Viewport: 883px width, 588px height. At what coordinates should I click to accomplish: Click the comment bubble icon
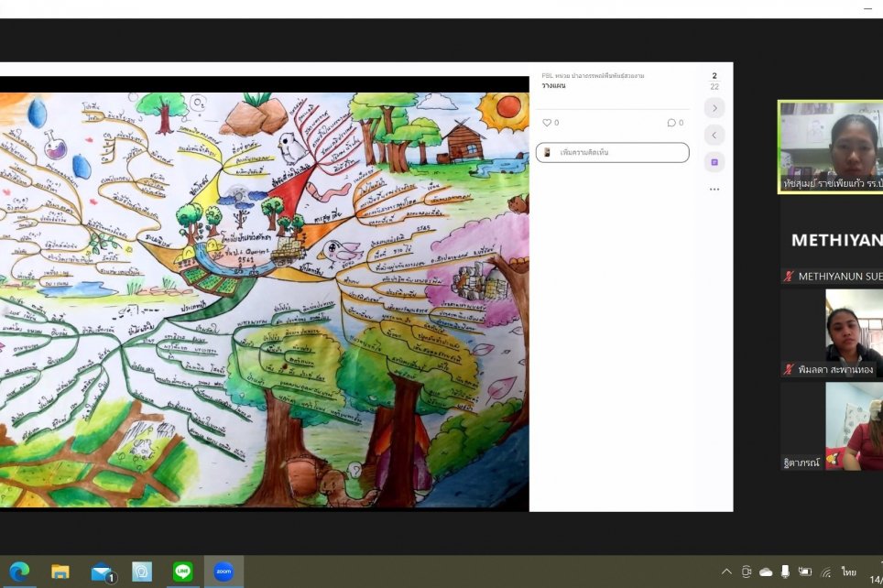click(671, 123)
